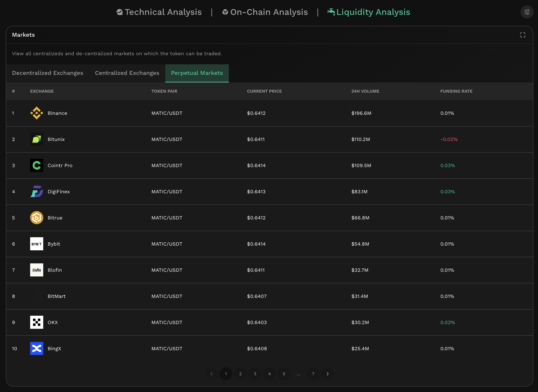
Task: Open the On-Chain Analysis section
Action: click(x=265, y=12)
